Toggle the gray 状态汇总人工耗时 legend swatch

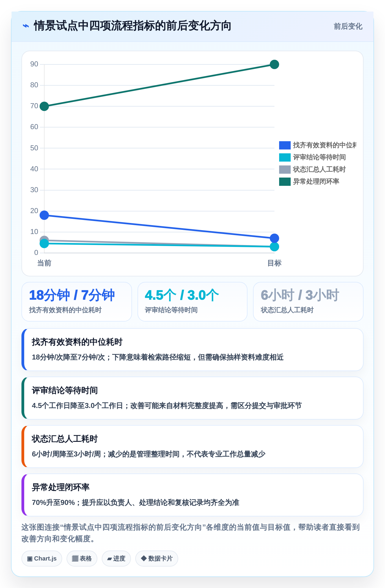click(285, 169)
